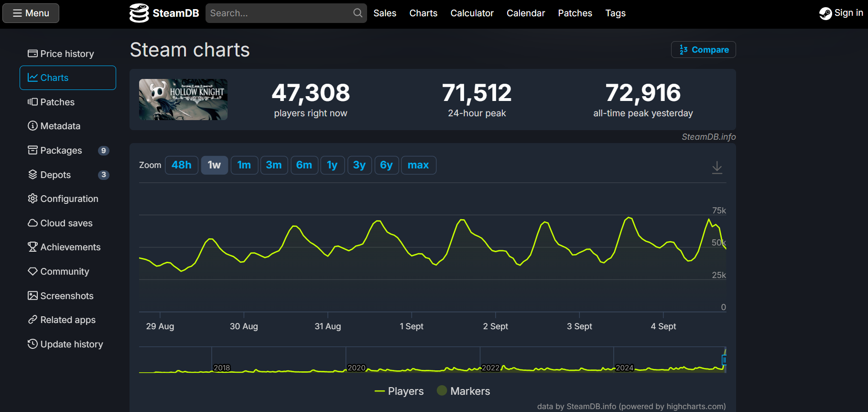
Task: Click the 2022 marker in the navigator timeline
Action: (490, 367)
